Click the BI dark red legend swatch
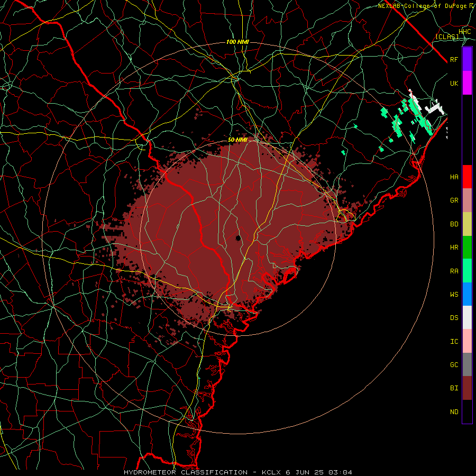476x476 pixels. pyautogui.click(x=467, y=388)
